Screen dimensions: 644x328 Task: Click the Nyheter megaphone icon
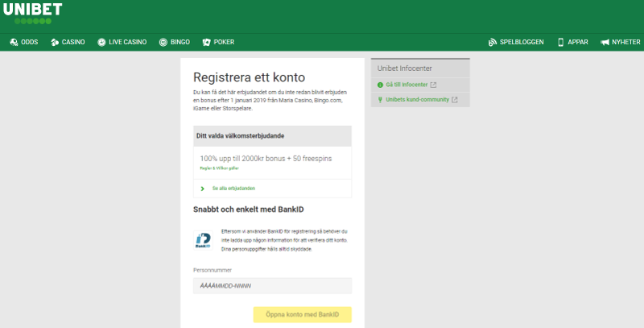[605, 42]
